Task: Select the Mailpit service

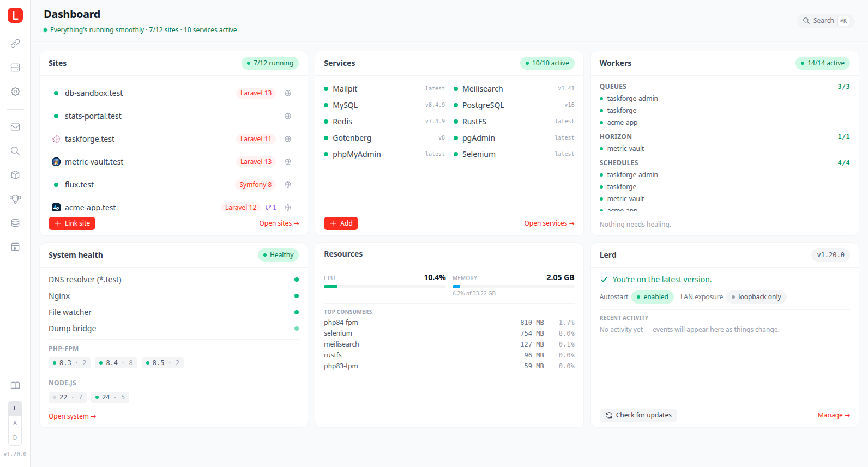Action: pyautogui.click(x=384, y=89)
